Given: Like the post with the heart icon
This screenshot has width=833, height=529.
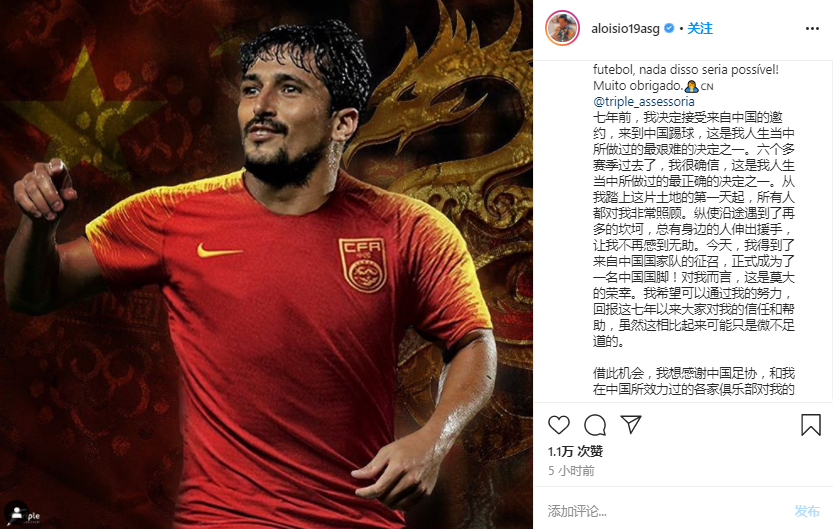Looking at the screenshot, I should [558, 425].
